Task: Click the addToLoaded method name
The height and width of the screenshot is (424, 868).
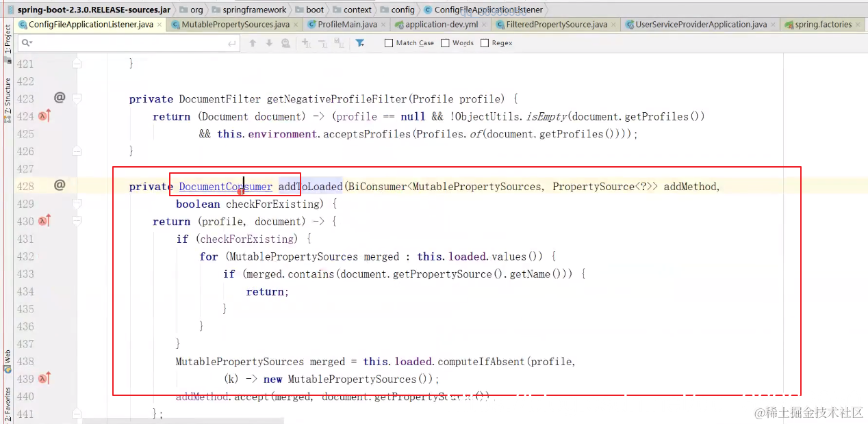Action: point(310,186)
